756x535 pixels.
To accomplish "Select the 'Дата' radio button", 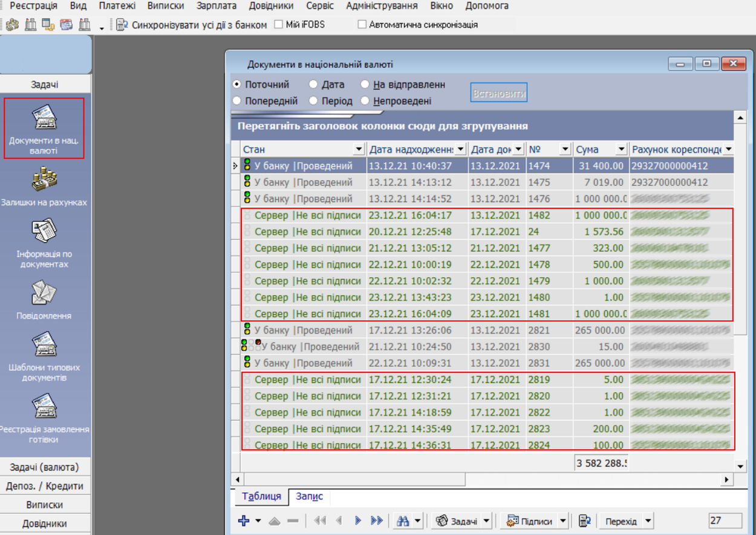I will coord(313,85).
